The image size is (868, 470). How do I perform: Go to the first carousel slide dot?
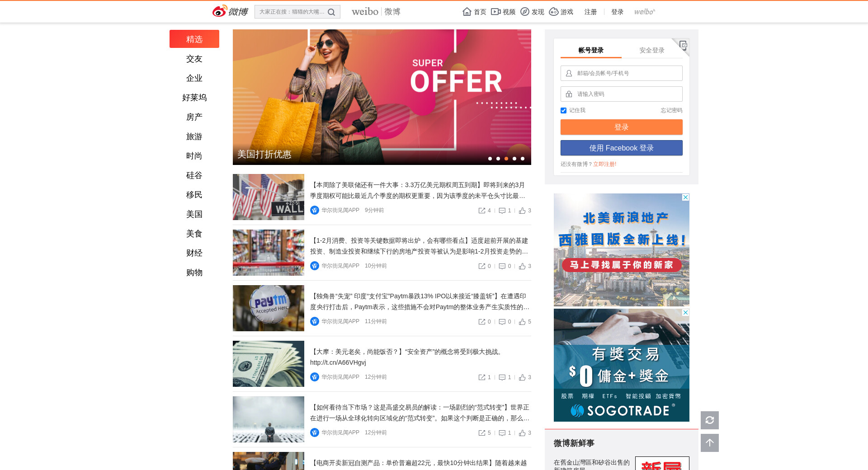(490, 159)
